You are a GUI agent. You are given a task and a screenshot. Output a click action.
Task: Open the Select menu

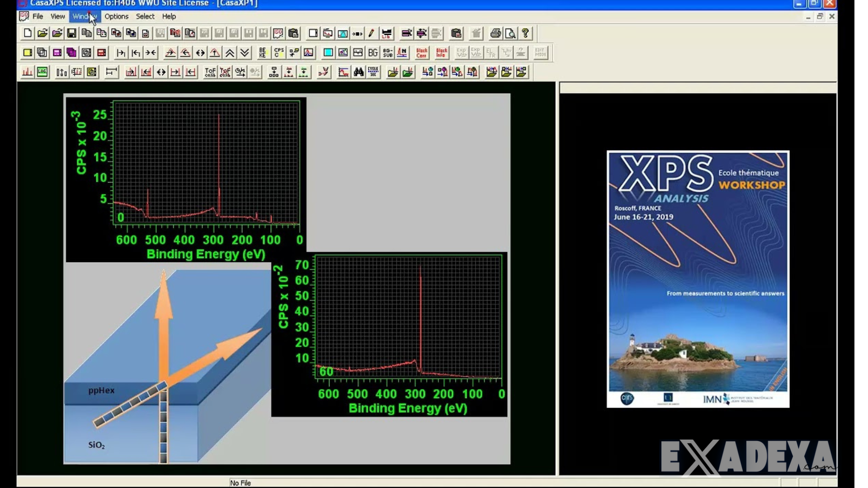pyautogui.click(x=145, y=16)
